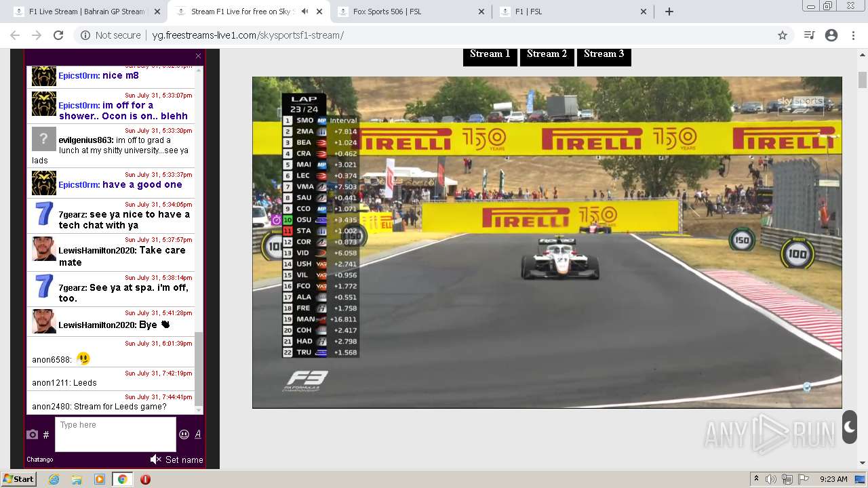Open Chrome profile account icon
Viewport: 868px width, 488px height.
click(x=831, y=35)
